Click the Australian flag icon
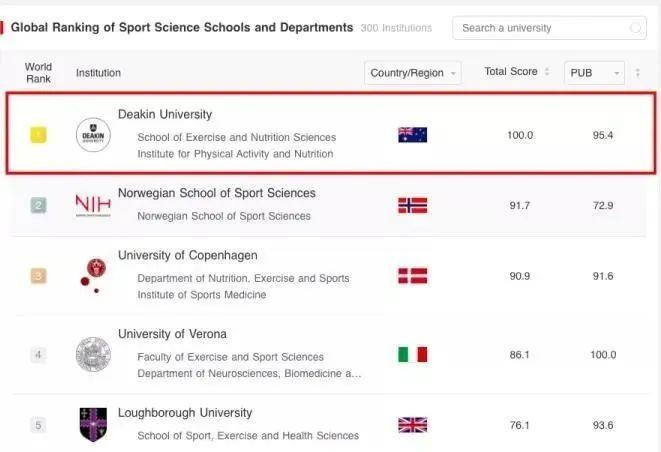This screenshot has width=661, height=452. pyautogui.click(x=412, y=135)
